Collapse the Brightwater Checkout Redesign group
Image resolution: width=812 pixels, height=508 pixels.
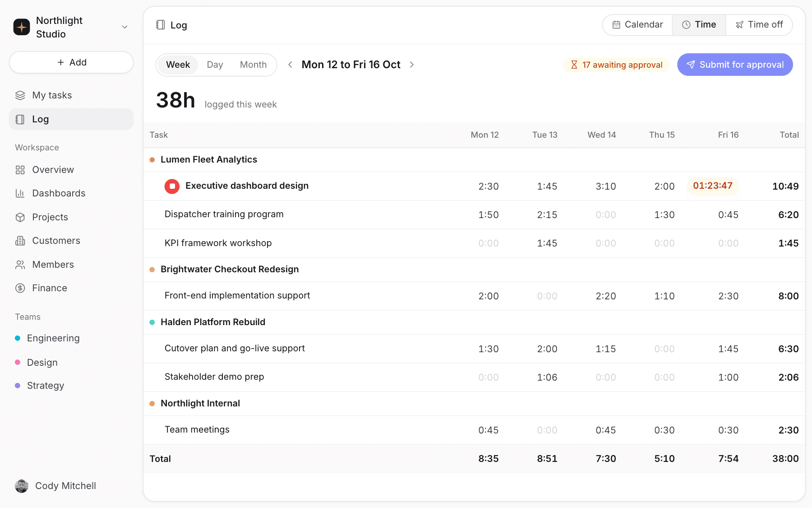[x=229, y=269]
